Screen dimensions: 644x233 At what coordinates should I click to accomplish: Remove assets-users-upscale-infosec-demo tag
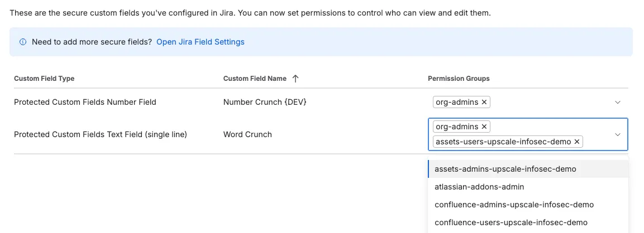576,142
